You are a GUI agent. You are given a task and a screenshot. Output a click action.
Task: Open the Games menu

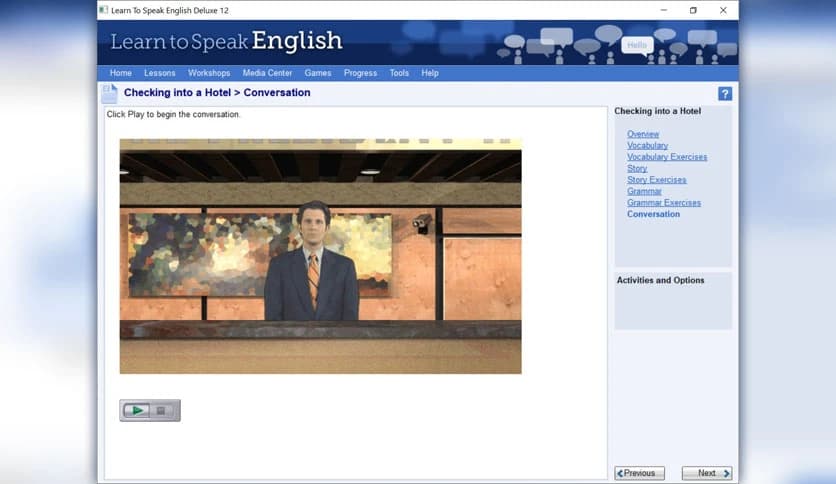click(x=318, y=73)
